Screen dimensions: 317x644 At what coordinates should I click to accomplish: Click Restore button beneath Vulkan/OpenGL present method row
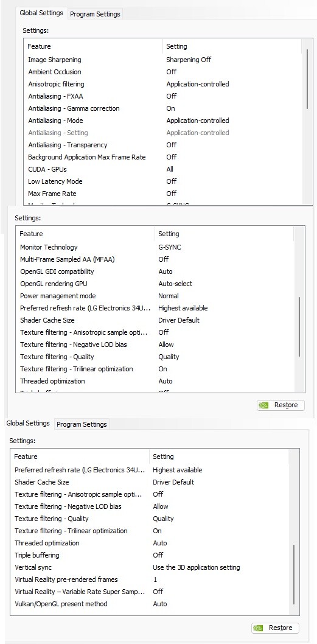click(x=275, y=628)
